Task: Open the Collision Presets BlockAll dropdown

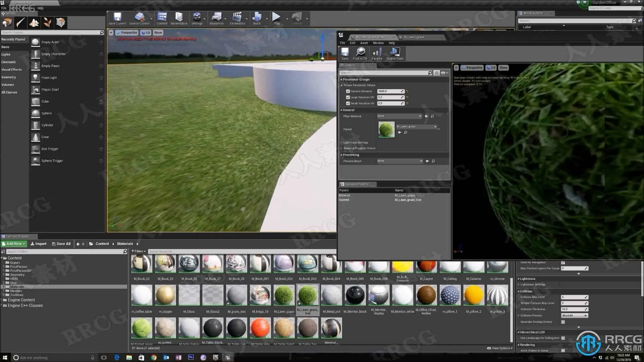Action: 575,315
